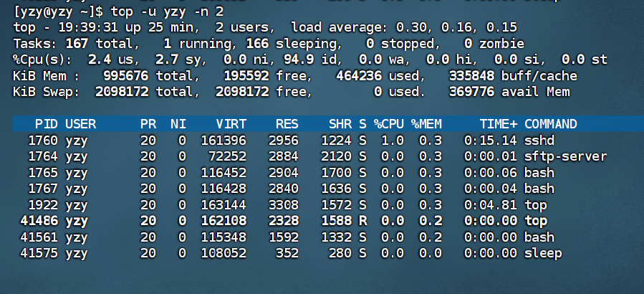The width and height of the screenshot is (644, 294).
Task: Select PID 1760 in process list
Action: coord(43,141)
